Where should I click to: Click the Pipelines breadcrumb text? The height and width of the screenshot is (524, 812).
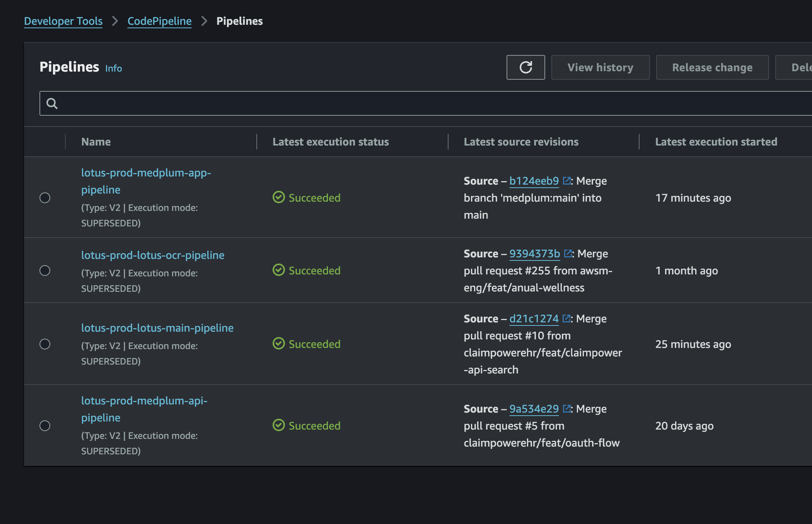coord(239,21)
